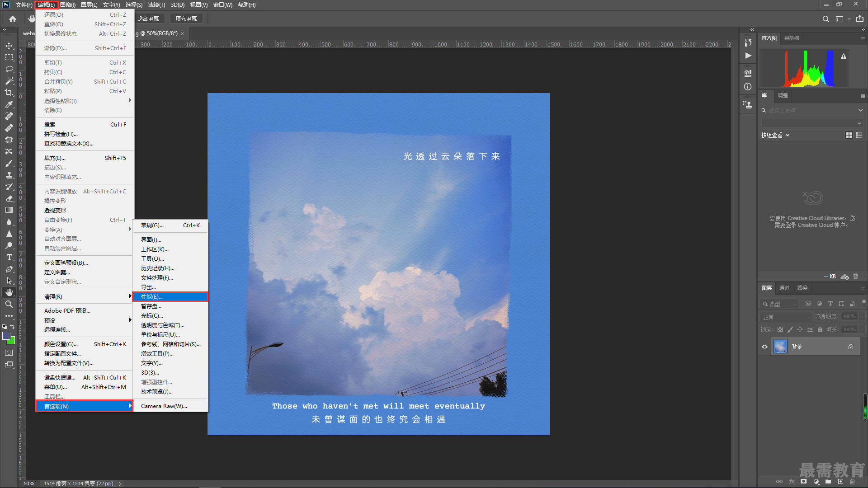Screen dimensions: 868x488
Task: Expand the 不透明度 100% dropdown
Action: 862,317
